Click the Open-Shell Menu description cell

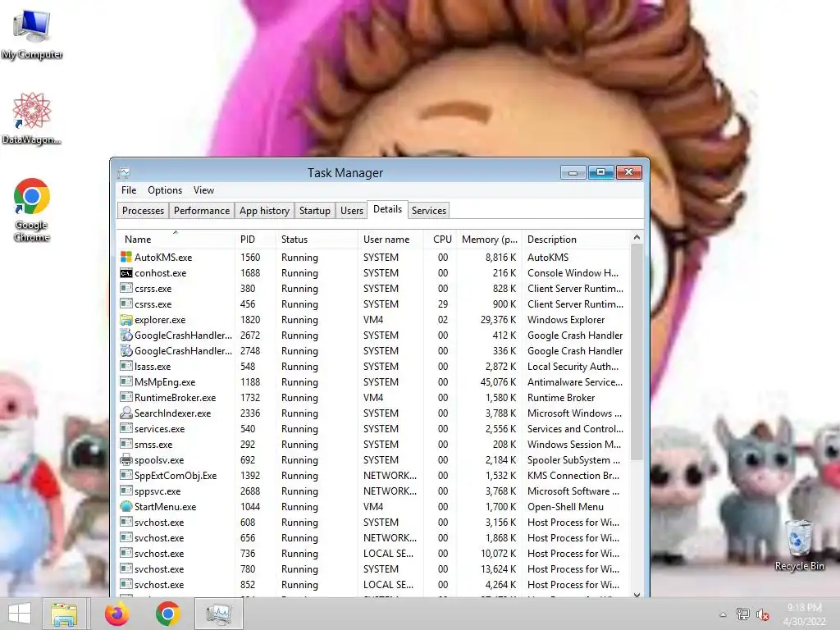pos(565,507)
